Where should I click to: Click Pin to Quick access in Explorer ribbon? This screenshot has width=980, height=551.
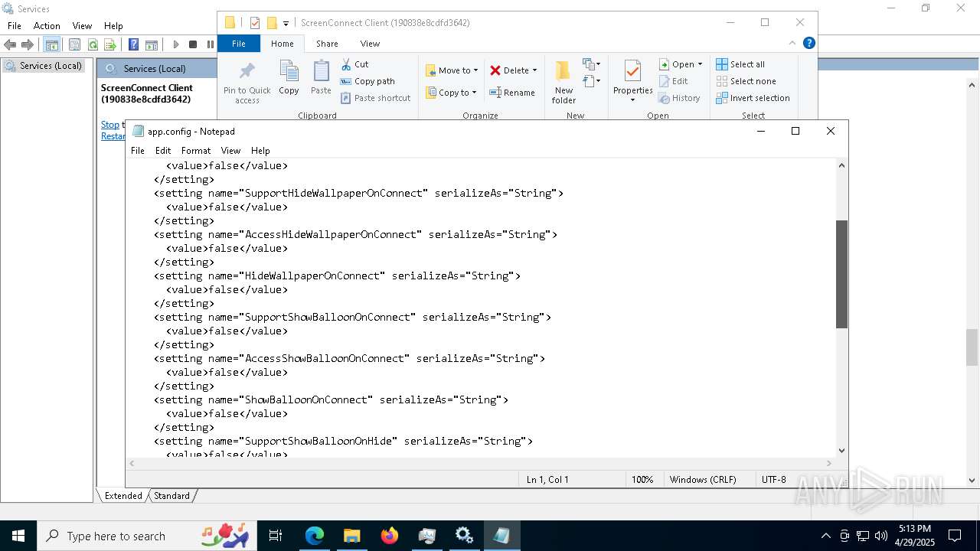[247, 83]
